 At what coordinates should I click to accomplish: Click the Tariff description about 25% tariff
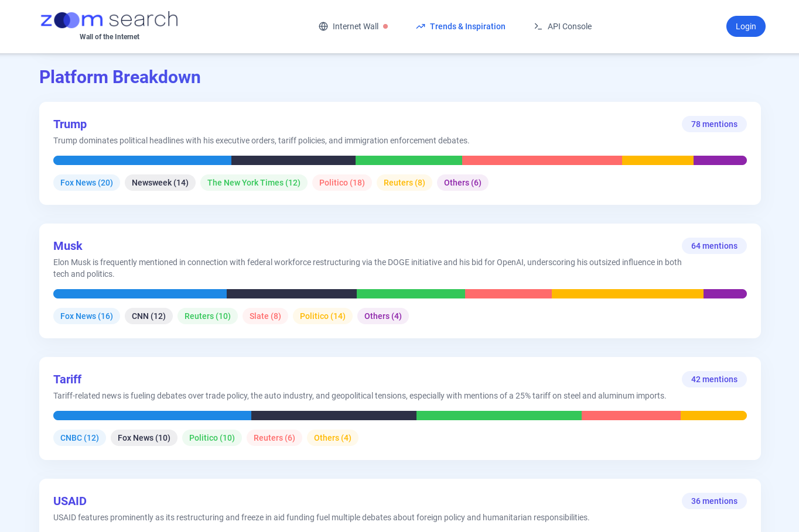[x=360, y=396]
